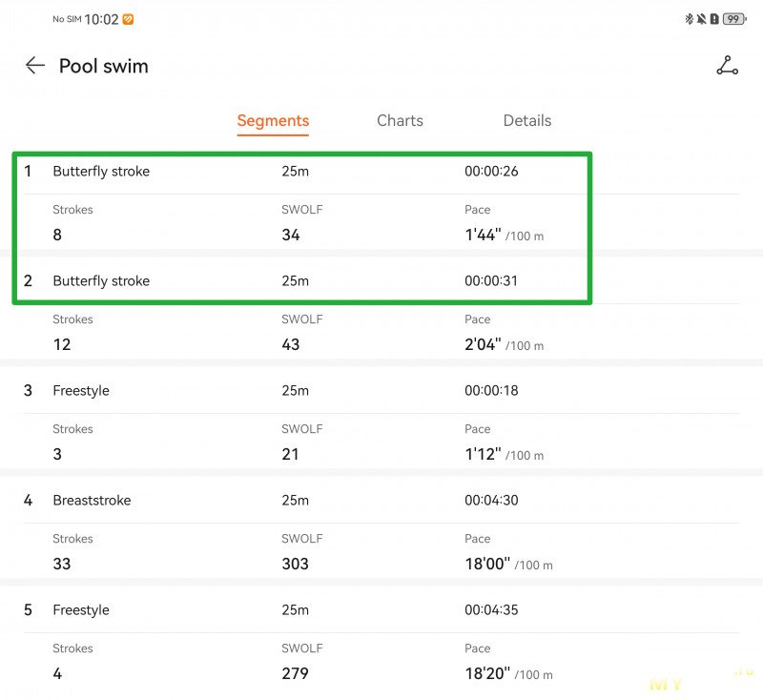Tap the 12 strokes count
This screenshot has height=700, width=763.
[x=62, y=344]
